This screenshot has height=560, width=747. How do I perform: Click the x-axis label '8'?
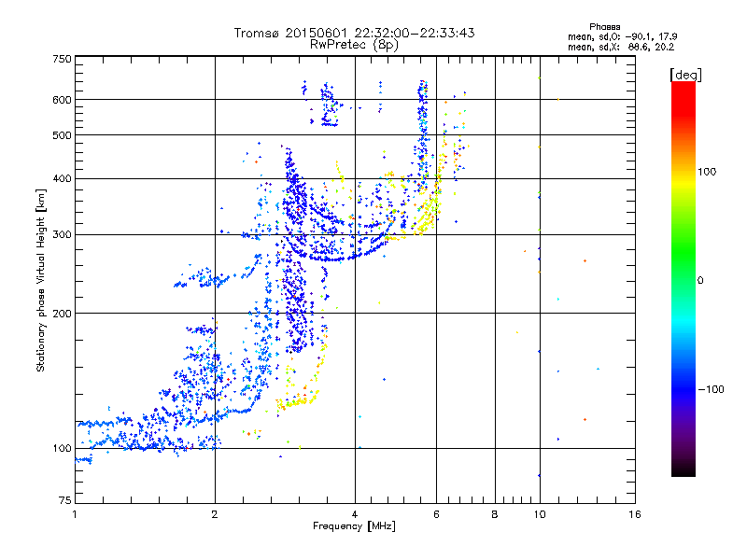[x=495, y=514]
